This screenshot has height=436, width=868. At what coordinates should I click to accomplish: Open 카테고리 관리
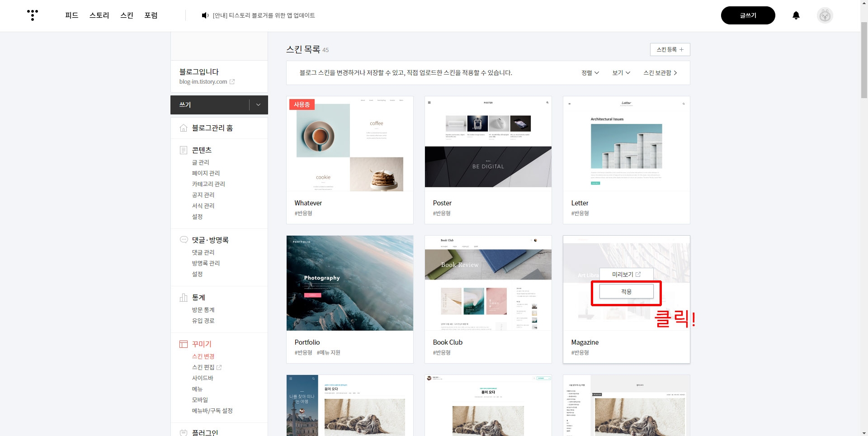tap(208, 184)
